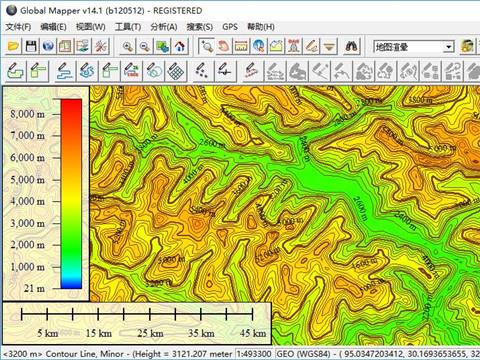480x360 pixels.
Task: Click the elevation legend color bar
Action: coord(71,194)
